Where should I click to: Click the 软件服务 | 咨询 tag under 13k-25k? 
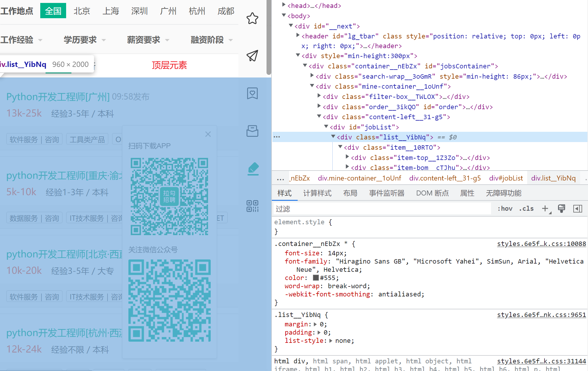34,139
